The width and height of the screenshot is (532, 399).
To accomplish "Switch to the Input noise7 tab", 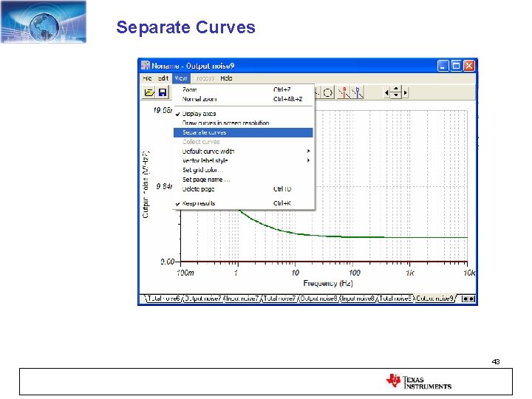I will 242,299.
